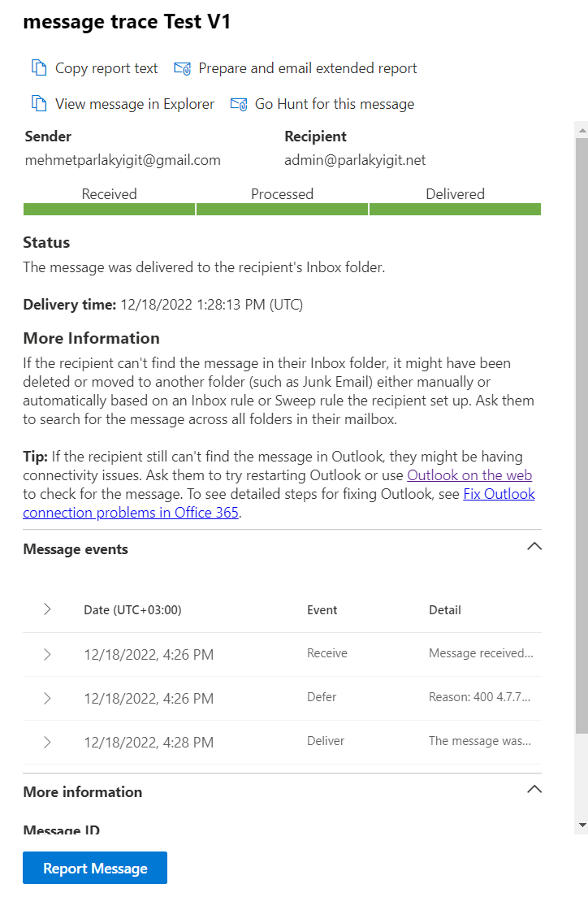Click the Copy report text icon

(x=39, y=68)
